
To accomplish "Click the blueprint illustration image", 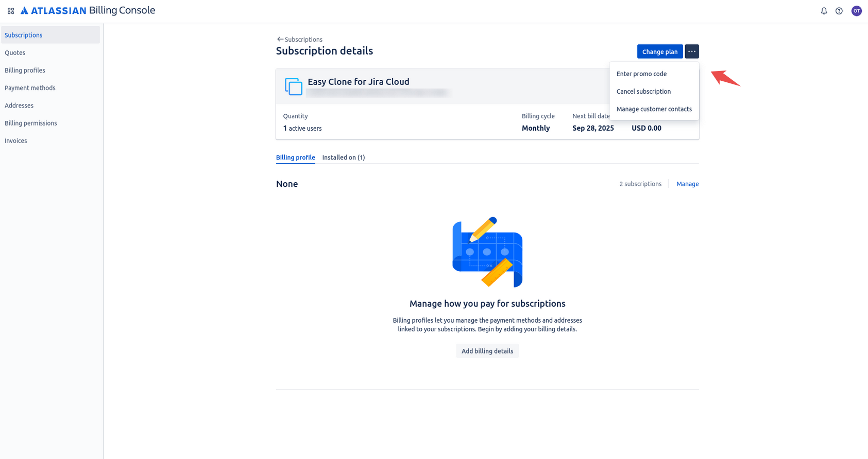I will point(487,252).
